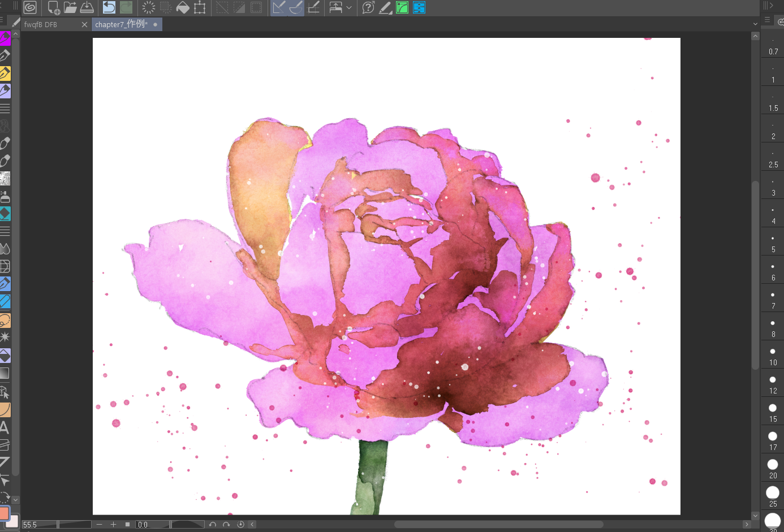This screenshot has width=784, height=532.
Task: Select the yellow pen nib tool
Action: coord(5,73)
